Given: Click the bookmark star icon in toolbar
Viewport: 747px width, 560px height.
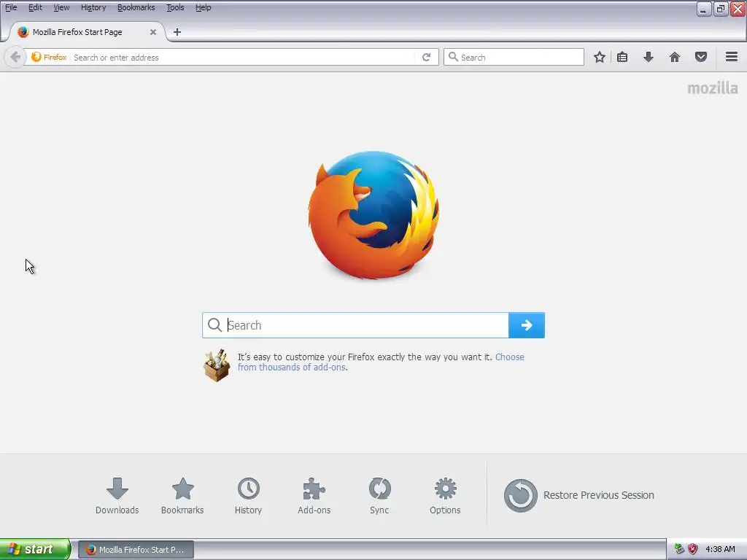Looking at the screenshot, I should [x=600, y=57].
